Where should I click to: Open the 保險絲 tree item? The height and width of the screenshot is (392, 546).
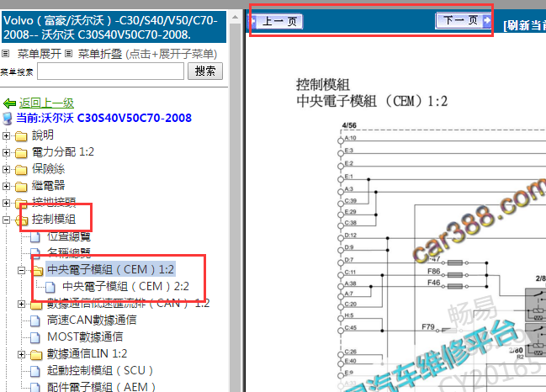[49, 169]
